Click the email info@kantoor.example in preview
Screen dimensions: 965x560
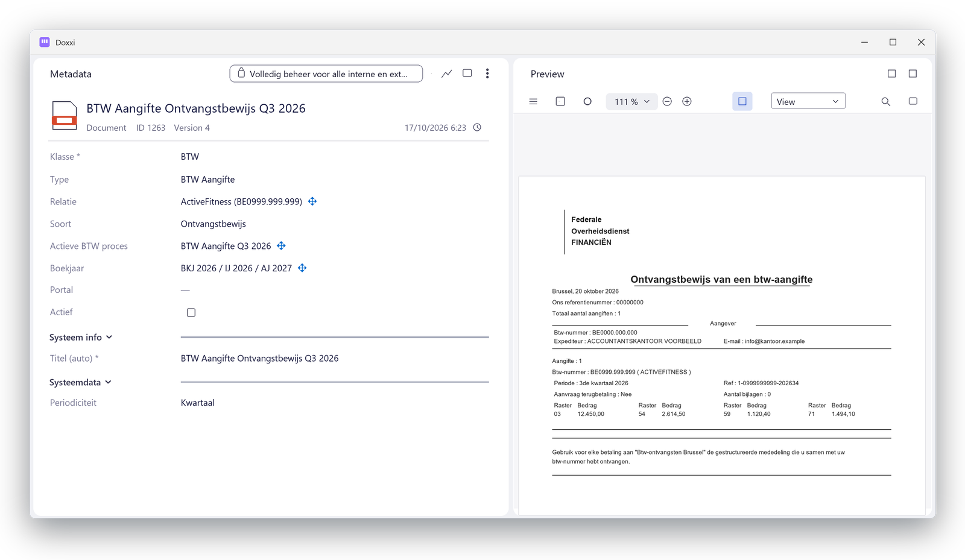[x=774, y=341]
